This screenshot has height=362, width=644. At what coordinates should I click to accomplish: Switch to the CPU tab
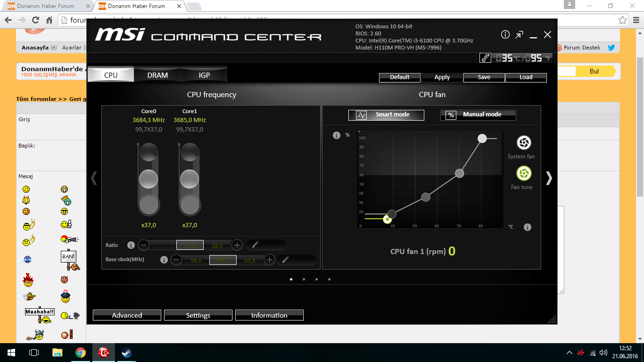click(111, 74)
